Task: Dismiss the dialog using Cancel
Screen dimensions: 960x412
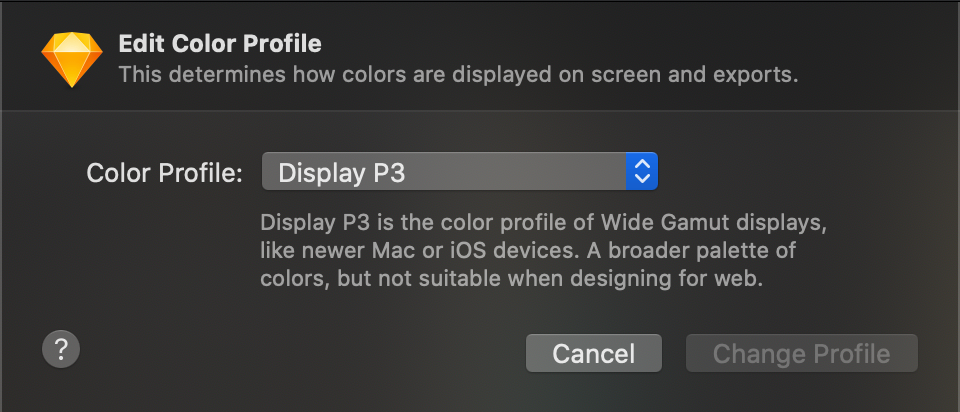Action: coord(594,353)
